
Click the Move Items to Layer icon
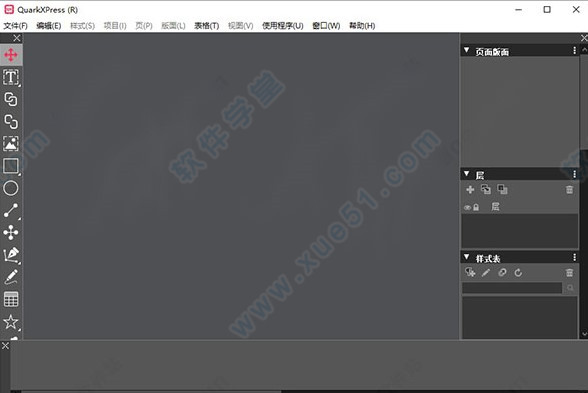486,189
